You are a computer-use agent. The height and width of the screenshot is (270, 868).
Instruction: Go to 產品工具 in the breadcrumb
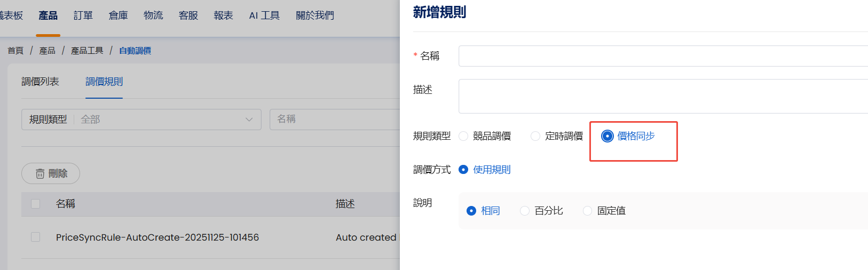pos(87,51)
